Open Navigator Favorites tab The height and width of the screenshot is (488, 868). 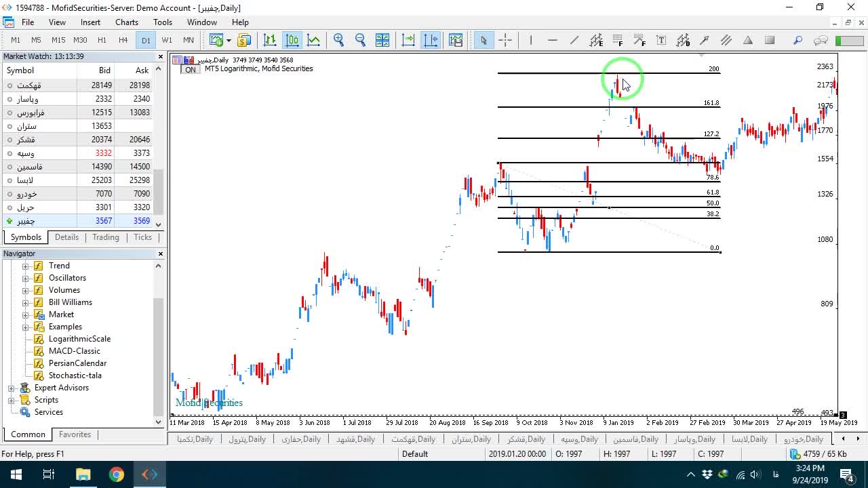75,434
